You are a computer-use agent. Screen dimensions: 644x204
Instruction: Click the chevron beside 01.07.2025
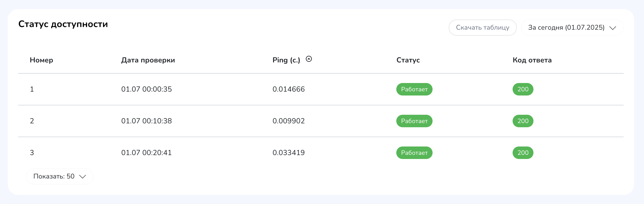pos(613,28)
